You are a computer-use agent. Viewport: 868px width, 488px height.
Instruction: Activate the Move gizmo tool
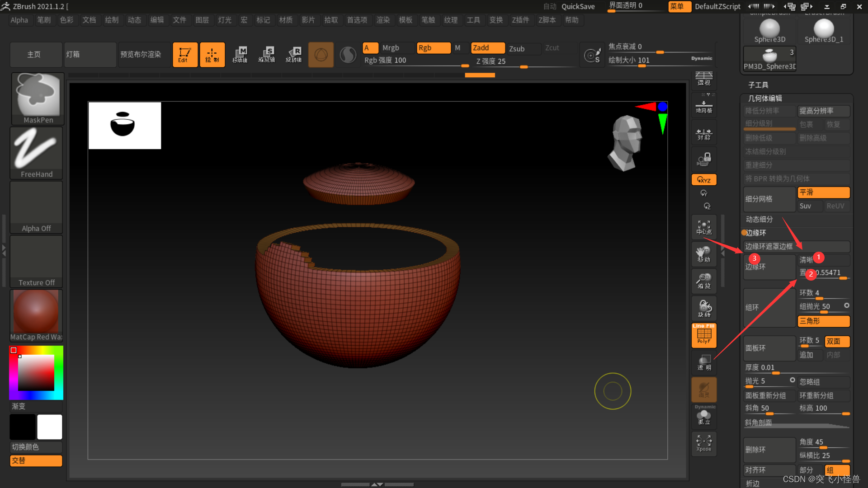click(x=240, y=55)
